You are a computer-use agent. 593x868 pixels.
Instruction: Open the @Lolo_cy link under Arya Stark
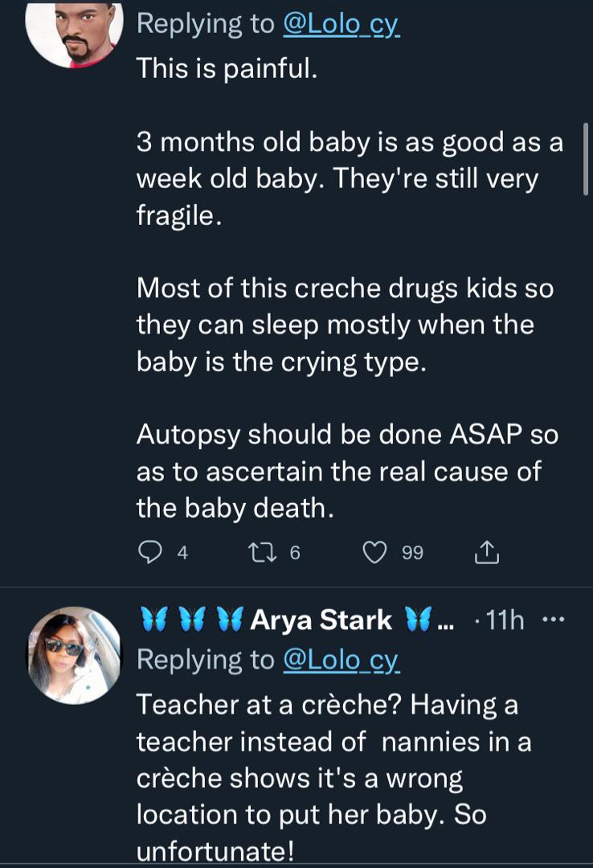point(341,660)
